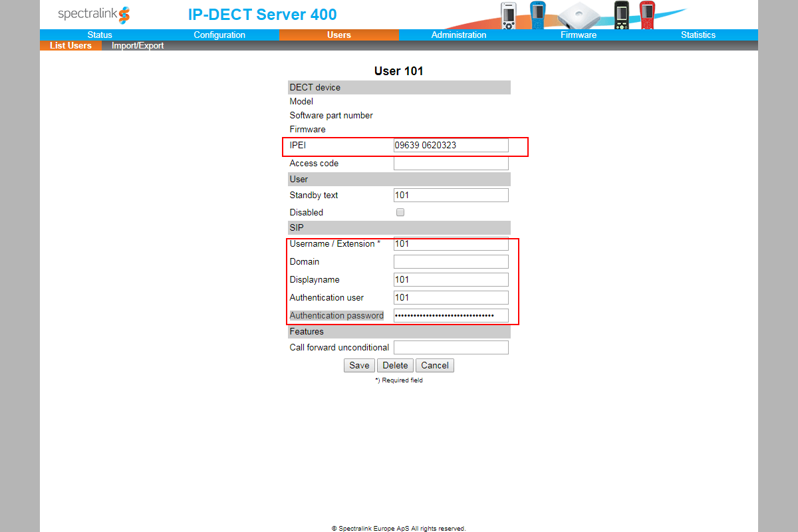Open the List Users submenu
Screen dimensions: 798x532
[x=70, y=46]
